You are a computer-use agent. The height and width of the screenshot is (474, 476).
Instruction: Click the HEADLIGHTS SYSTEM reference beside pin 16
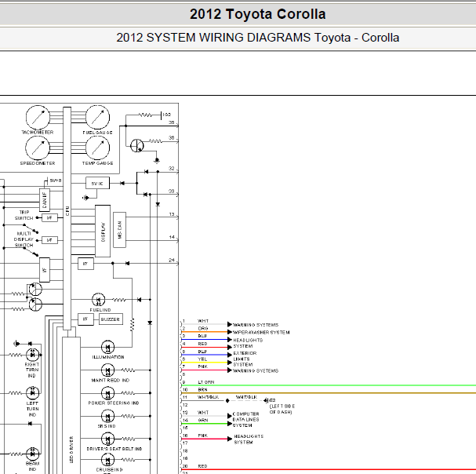pos(249,439)
